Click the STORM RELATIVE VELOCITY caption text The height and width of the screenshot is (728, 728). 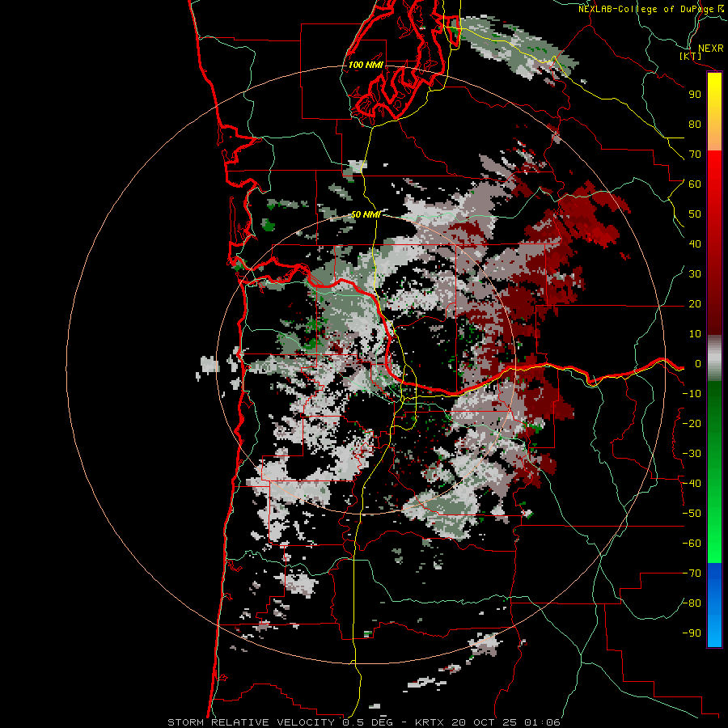click(x=251, y=722)
